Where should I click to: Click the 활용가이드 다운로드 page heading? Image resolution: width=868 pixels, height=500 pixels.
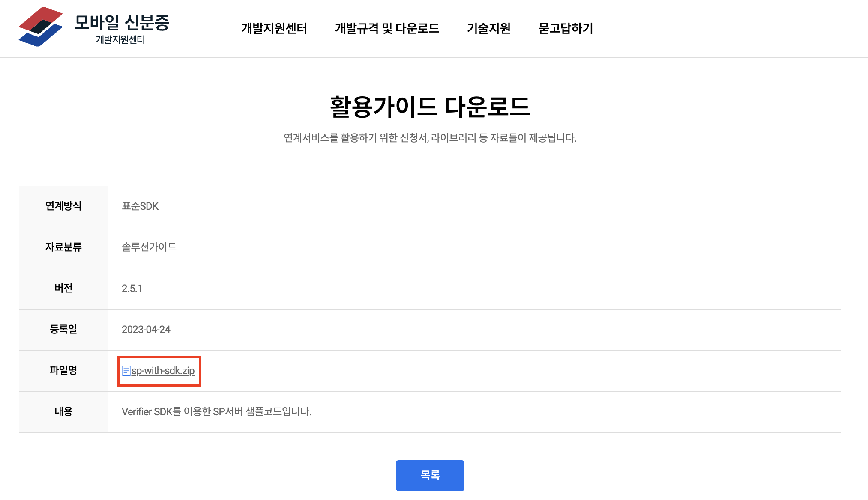click(430, 107)
